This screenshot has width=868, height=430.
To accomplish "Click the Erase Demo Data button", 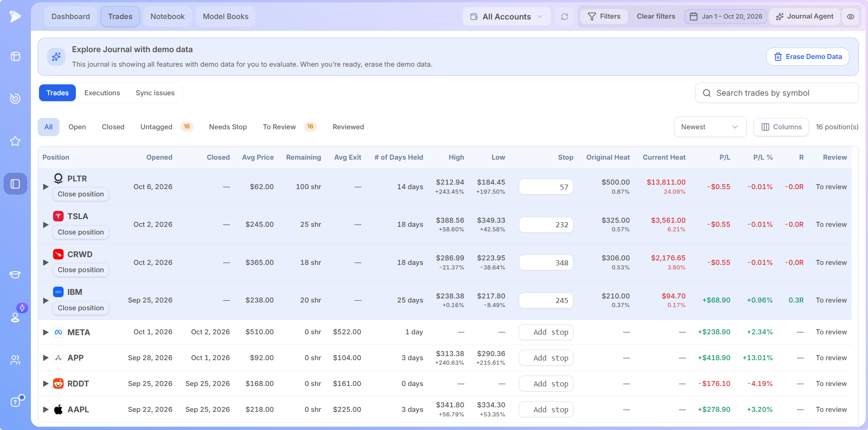I will 808,57.
